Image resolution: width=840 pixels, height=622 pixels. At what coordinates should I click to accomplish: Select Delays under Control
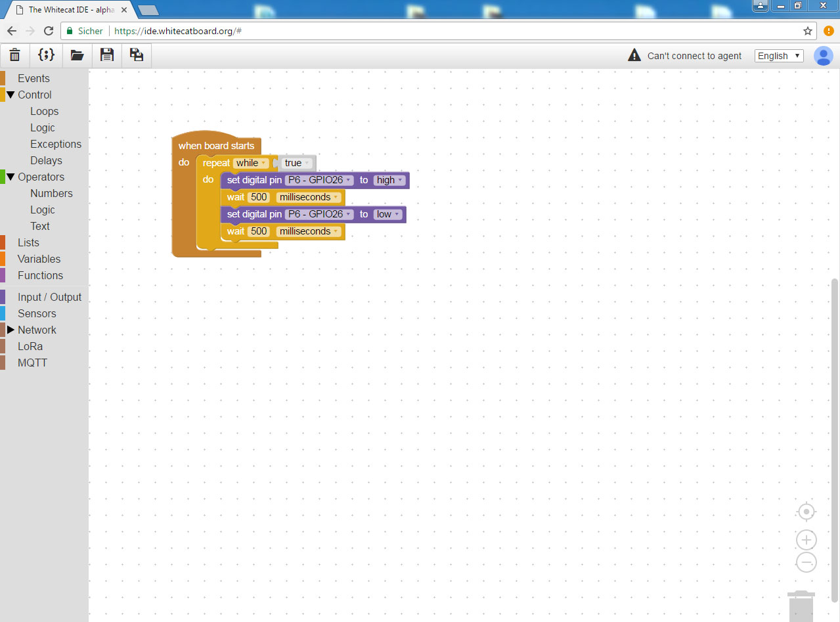[46, 160]
